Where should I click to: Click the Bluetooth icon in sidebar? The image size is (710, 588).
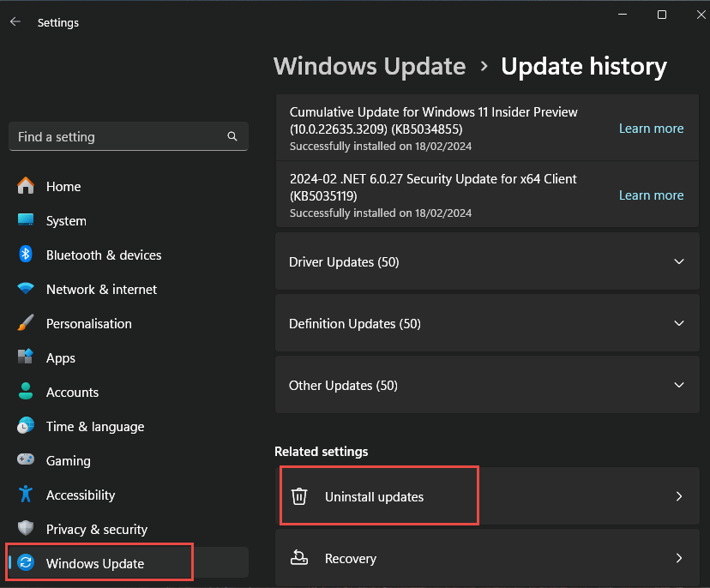(26, 255)
